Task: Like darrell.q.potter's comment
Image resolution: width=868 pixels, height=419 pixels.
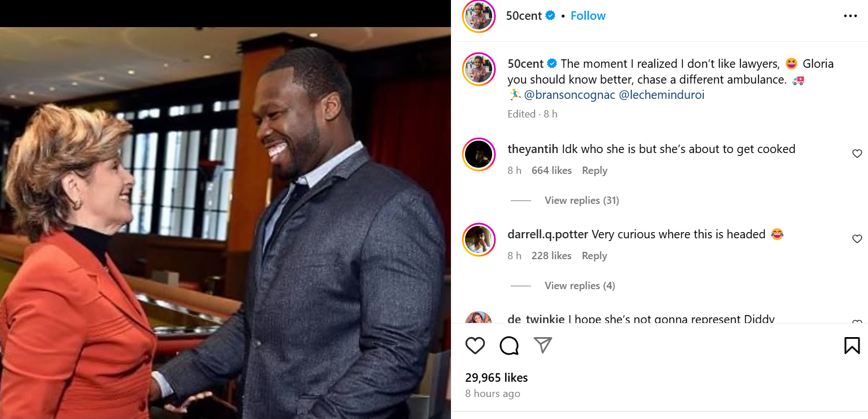Action: [x=857, y=239]
